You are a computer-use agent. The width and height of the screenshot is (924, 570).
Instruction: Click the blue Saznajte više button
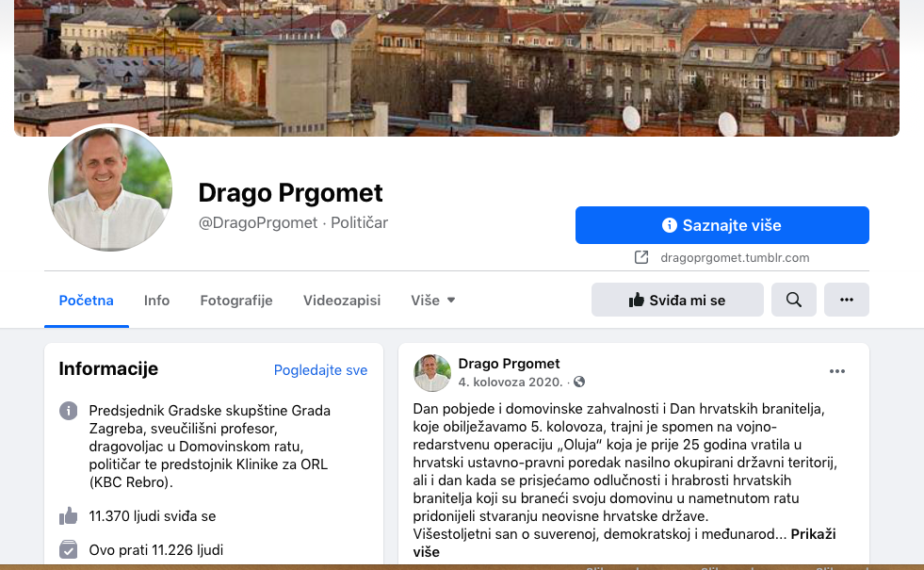pos(721,225)
